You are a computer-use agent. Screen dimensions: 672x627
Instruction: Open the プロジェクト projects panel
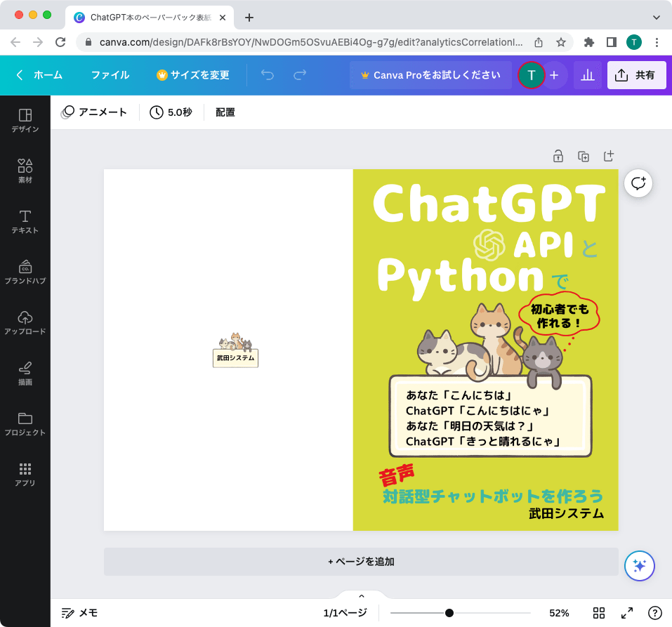coord(25,424)
